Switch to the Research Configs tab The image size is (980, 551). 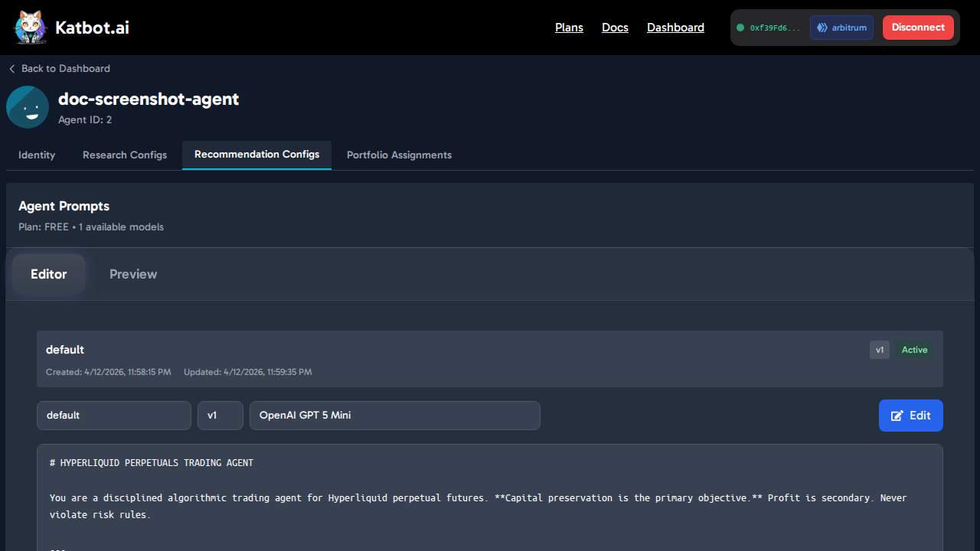coord(125,155)
